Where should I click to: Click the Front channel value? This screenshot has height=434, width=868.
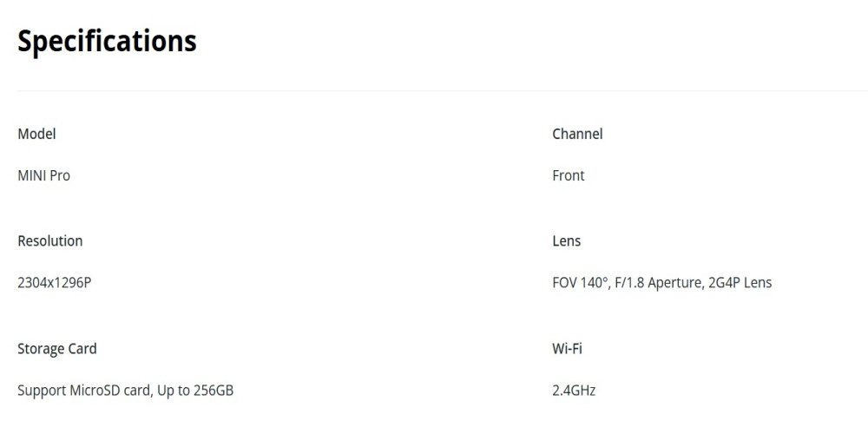pyautogui.click(x=569, y=175)
